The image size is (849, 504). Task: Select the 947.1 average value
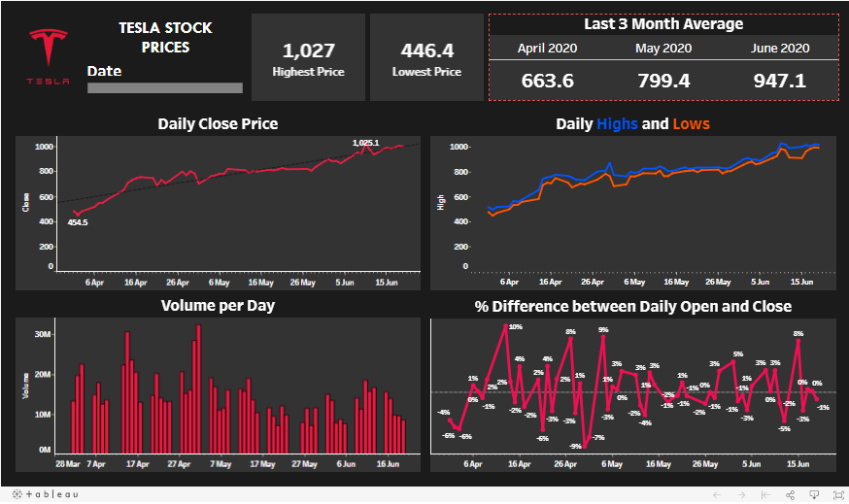point(780,81)
